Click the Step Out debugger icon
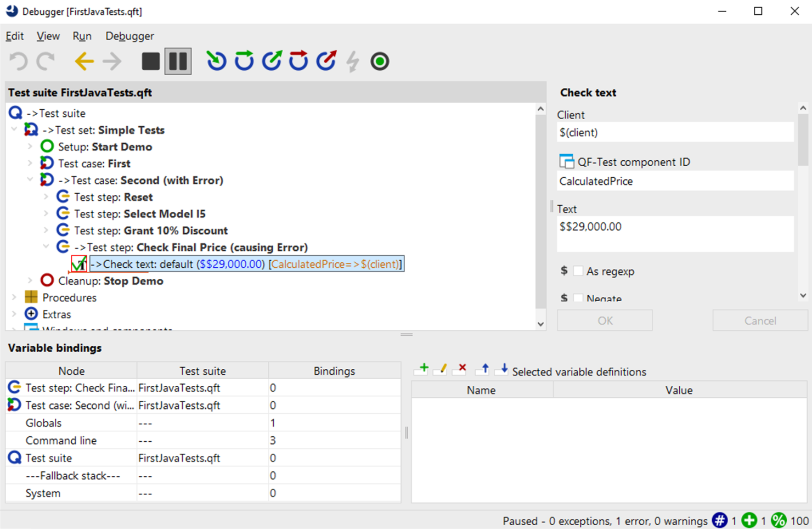The width and height of the screenshot is (812, 529). [x=272, y=61]
